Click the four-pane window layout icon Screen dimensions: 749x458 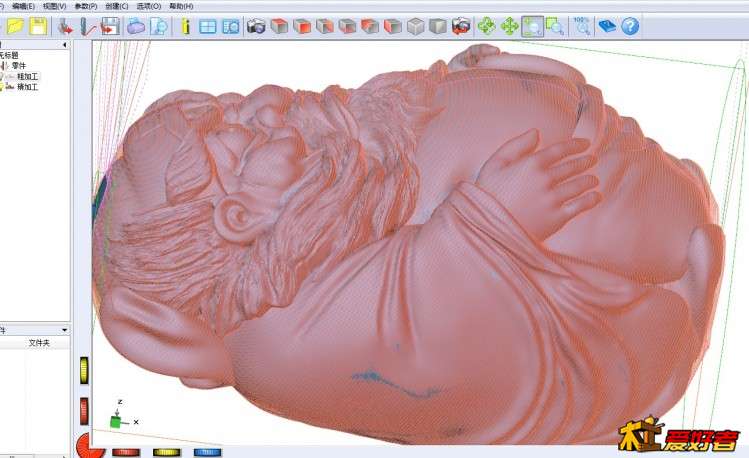click(x=208, y=27)
